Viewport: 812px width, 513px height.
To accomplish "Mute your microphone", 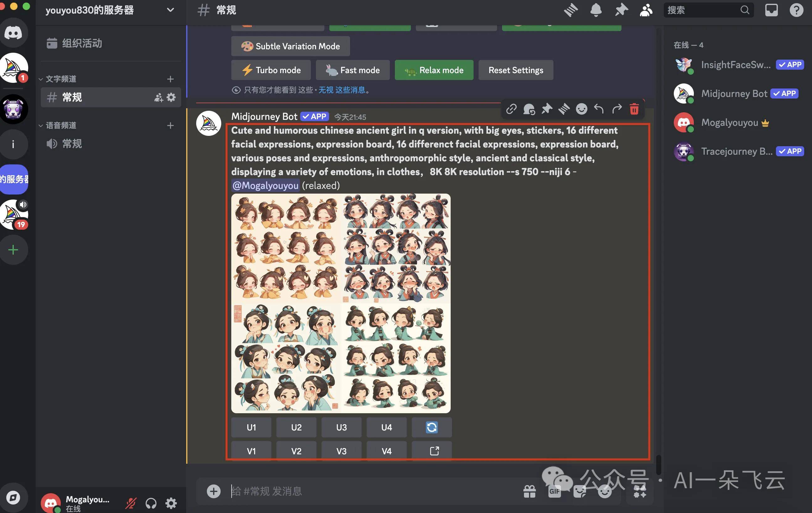I will point(131,503).
